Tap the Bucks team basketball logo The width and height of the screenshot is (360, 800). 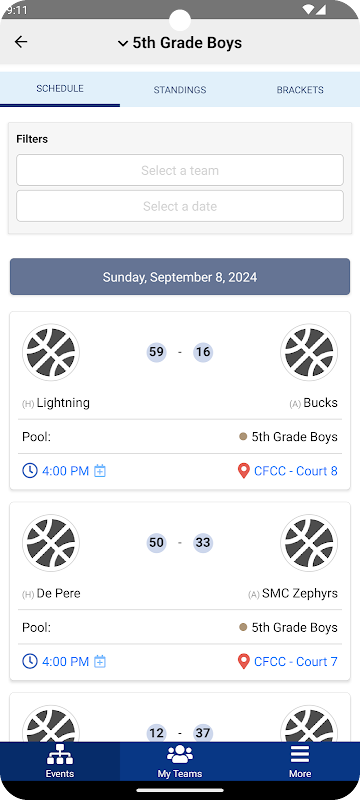click(x=309, y=352)
